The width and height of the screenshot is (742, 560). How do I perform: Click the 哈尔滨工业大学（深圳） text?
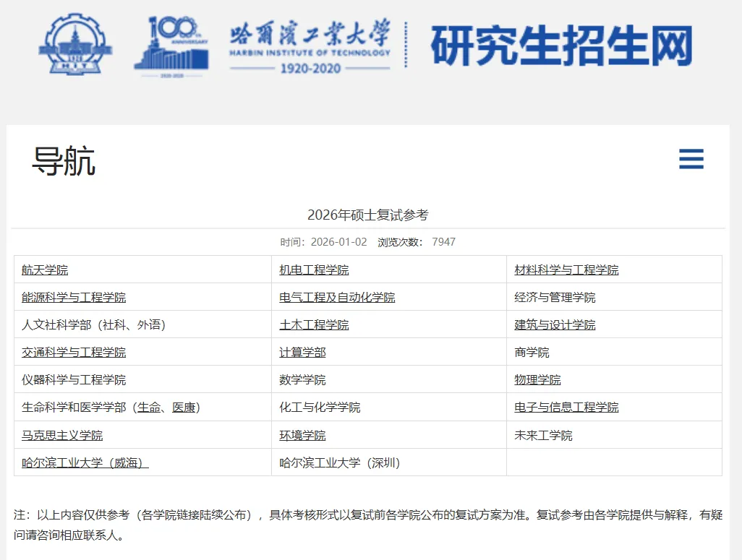(x=339, y=462)
